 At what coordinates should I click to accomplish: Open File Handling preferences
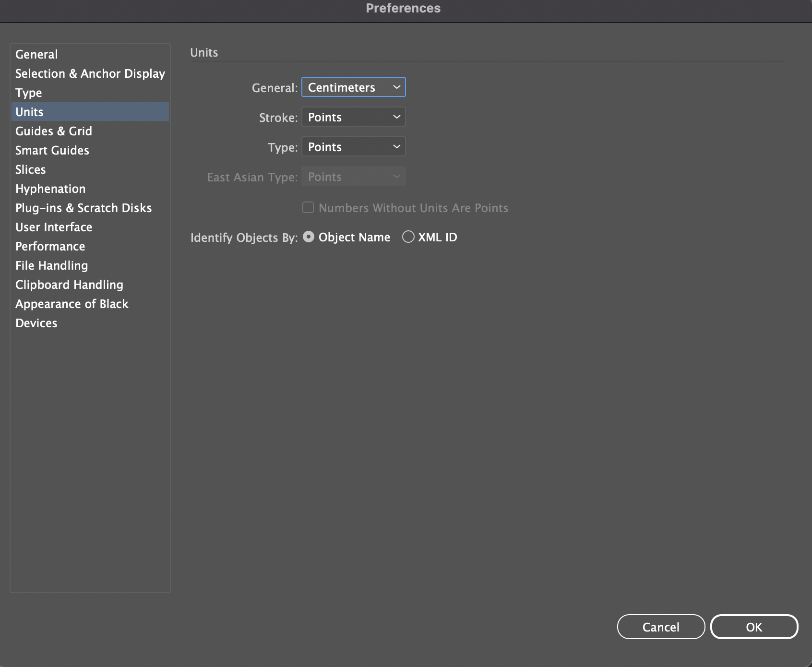click(52, 265)
